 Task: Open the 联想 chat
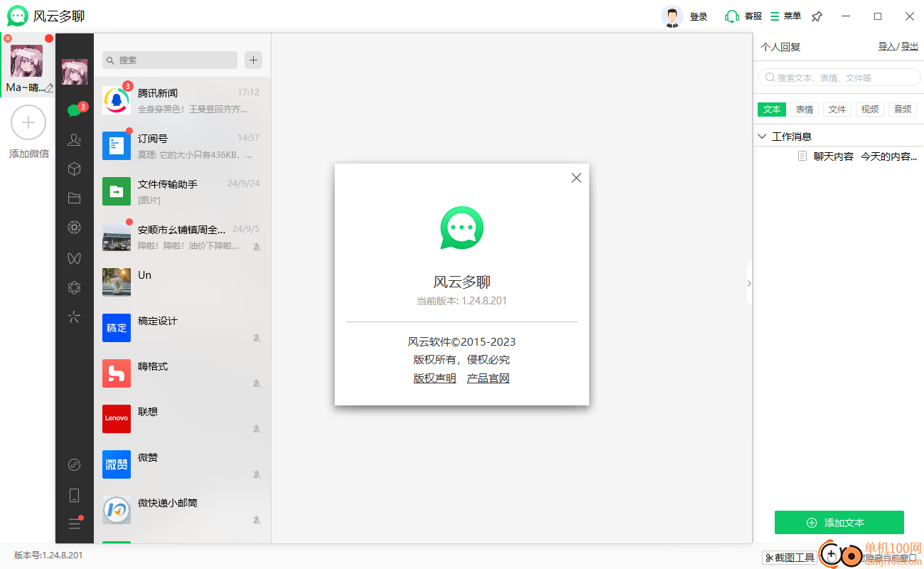coord(182,419)
